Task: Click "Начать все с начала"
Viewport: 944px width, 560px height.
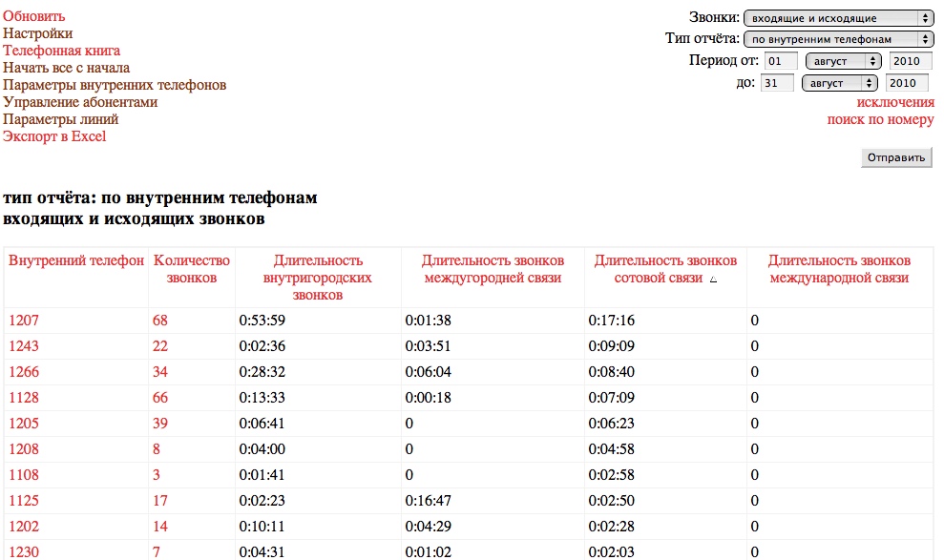Action: click(67, 67)
